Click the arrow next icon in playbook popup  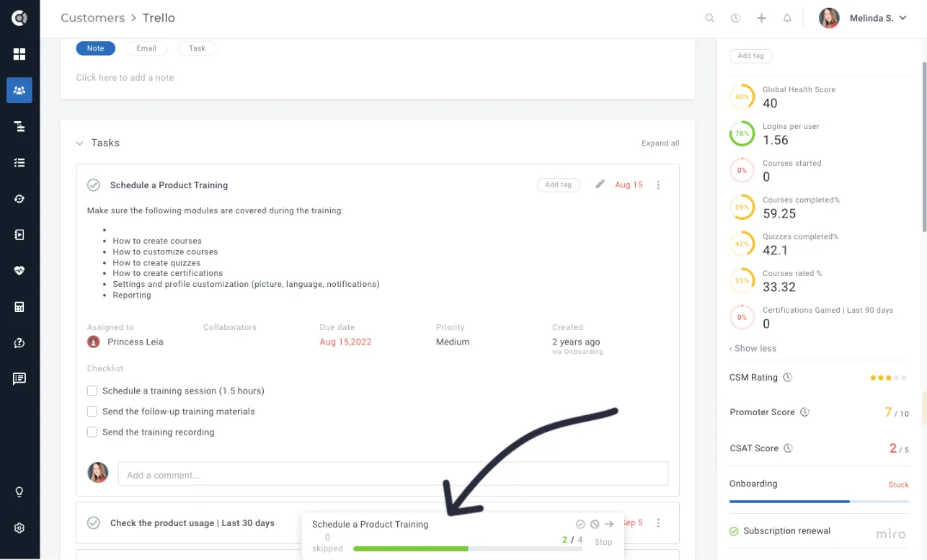click(609, 524)
